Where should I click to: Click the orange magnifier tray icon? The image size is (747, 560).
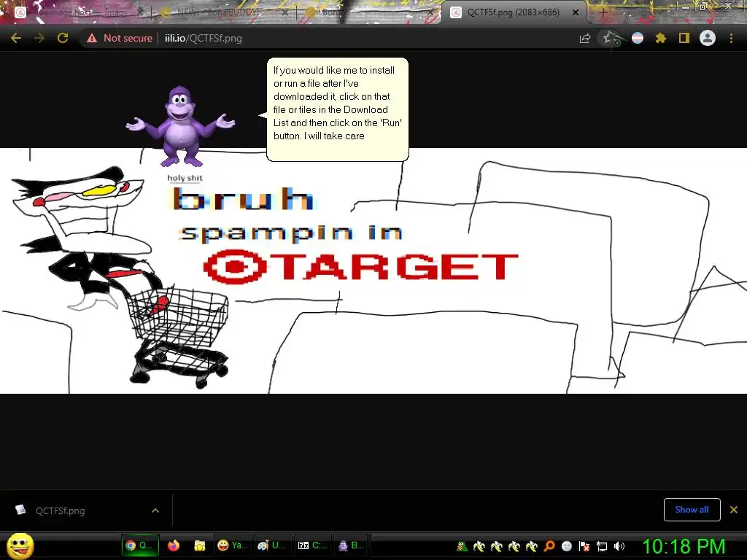549,546
